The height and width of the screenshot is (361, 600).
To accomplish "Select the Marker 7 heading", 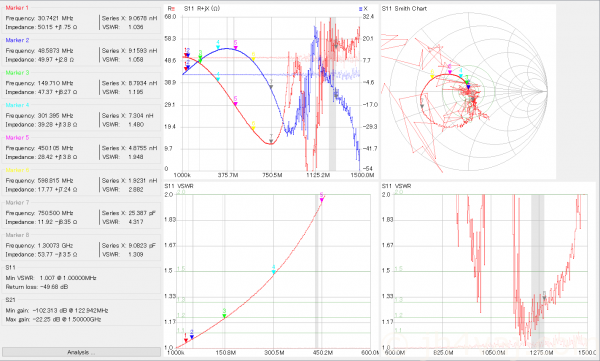I will click(17, 203).
